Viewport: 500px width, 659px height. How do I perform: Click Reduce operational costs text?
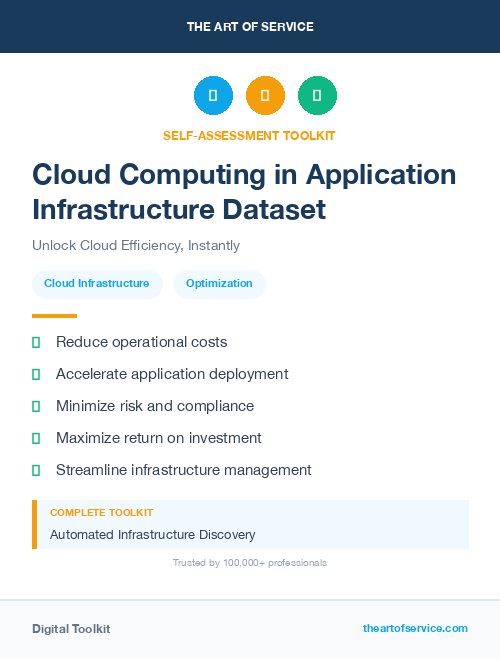coord(142,342)
